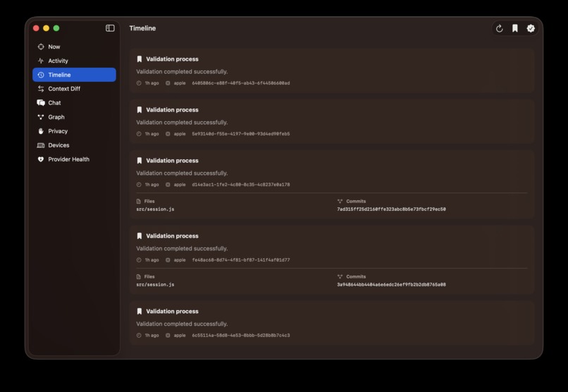Click "1h ago" in entry 6c55114a

(x=152, y=335)
